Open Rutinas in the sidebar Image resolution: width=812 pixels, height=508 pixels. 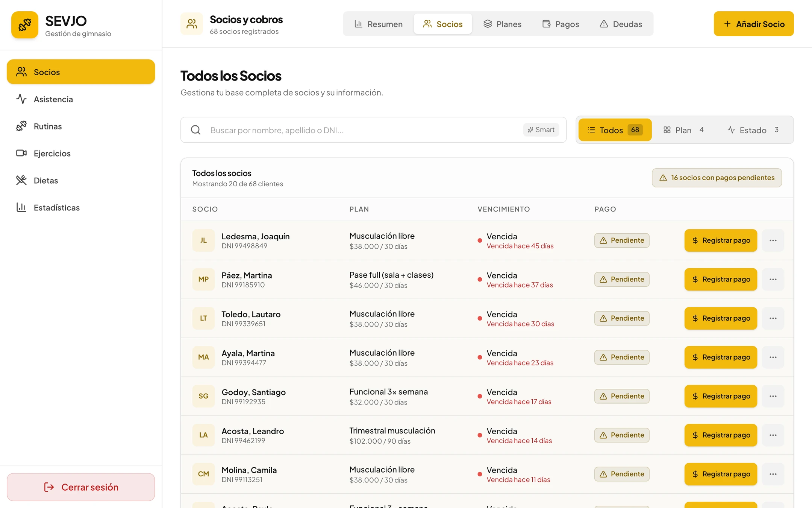pyautogui.click(x=81, y=126)
